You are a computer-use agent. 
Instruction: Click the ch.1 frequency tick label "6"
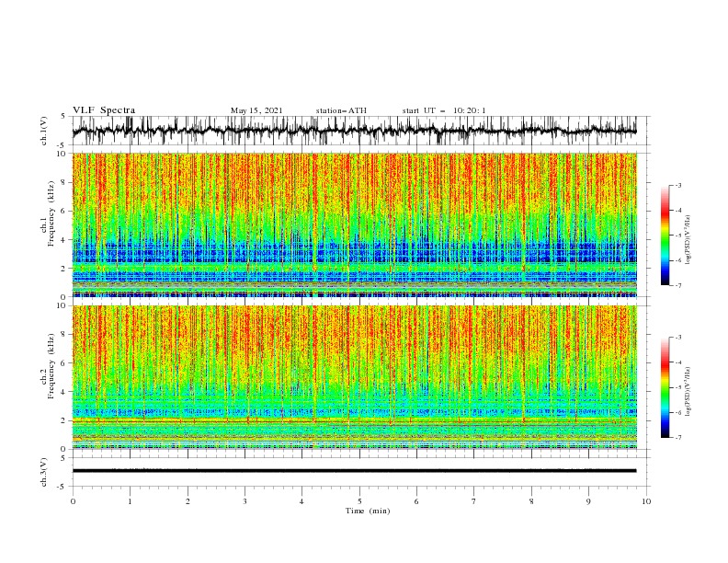(x=64, y=211)
